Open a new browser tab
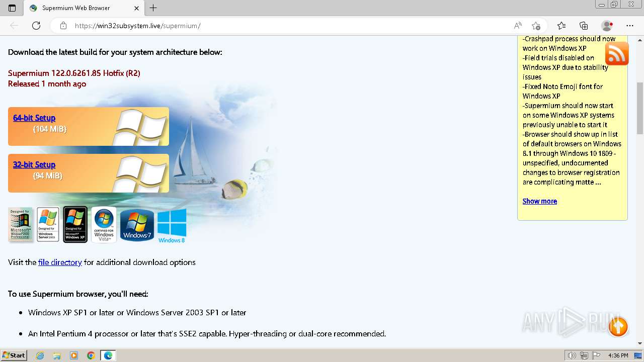 153,8
